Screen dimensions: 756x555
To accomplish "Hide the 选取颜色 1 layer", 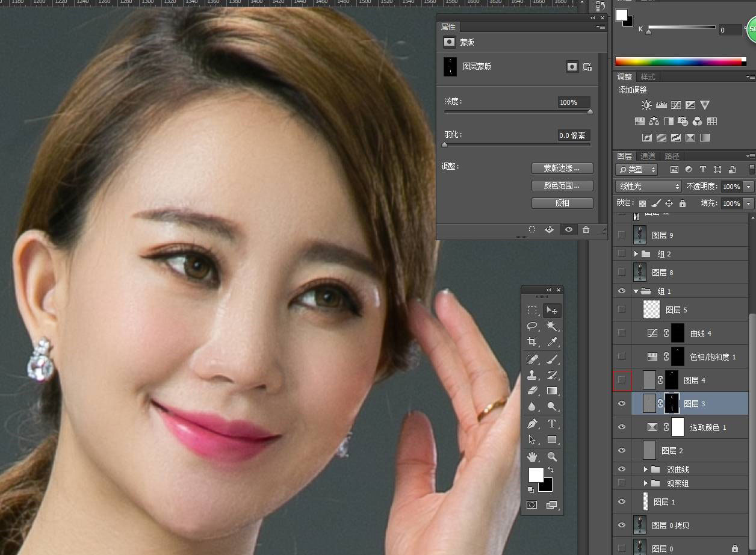I will (x=622, y=427).
